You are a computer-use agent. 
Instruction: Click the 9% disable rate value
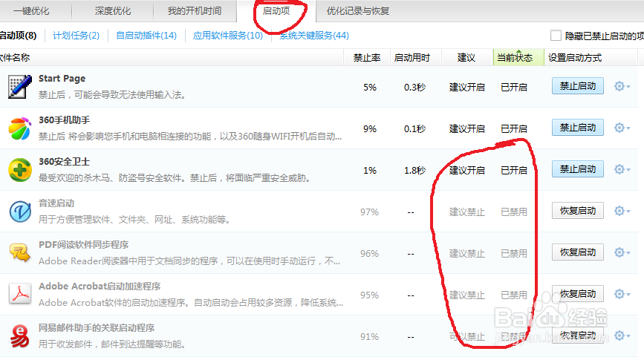(370, 129)
